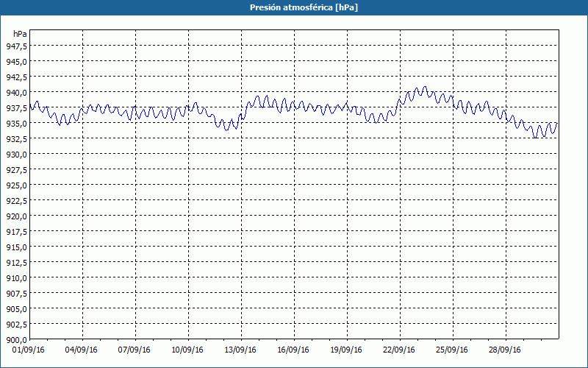Select the 900,0 axis value
588x368 pixels.
click(16, 340)
